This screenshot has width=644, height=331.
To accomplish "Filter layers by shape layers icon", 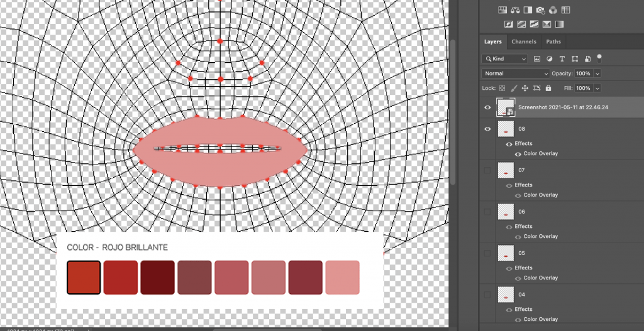I will coord(575,58).
